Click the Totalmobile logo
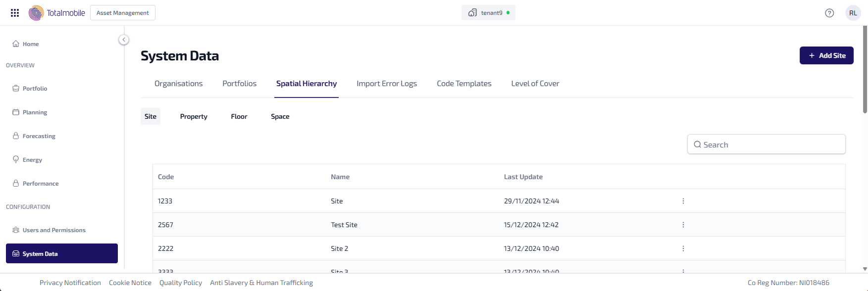 pos(57,13)
